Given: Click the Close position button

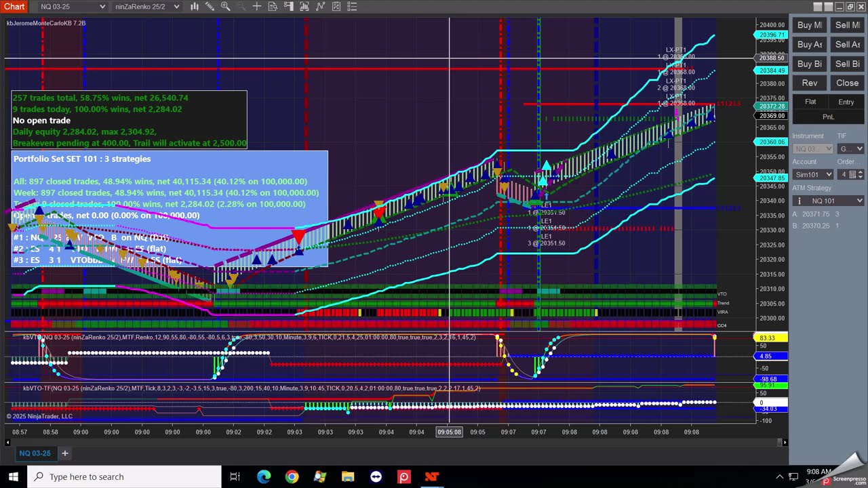Looking at the screenshot, I should pyautogui.click(x=847, y=83).
